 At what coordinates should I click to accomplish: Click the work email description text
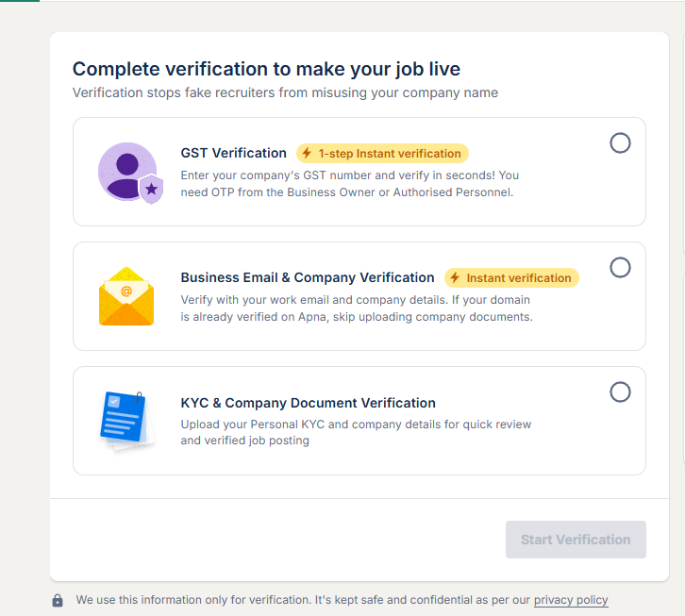[x=357, y=308]
